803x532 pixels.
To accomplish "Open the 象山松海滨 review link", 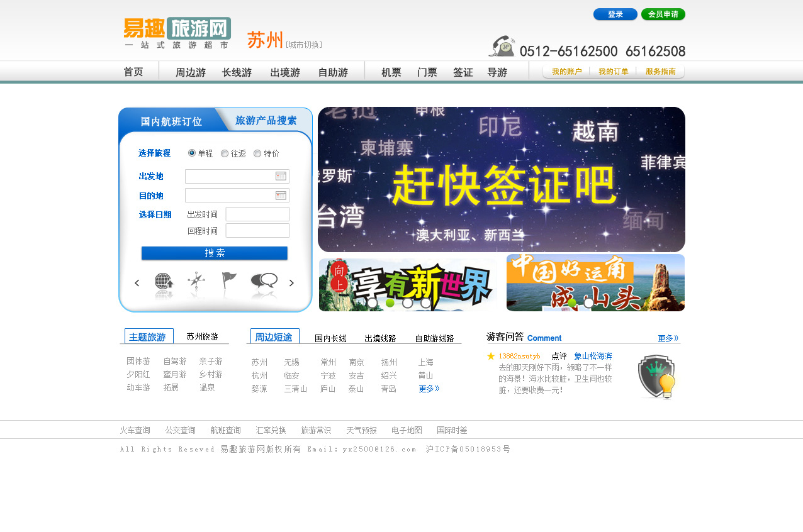I will (x=593, y=357).
